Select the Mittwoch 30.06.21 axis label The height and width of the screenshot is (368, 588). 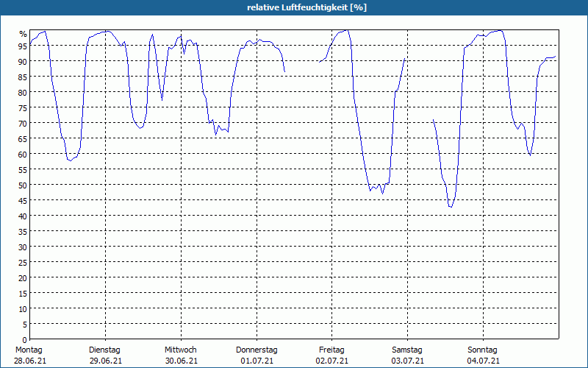click(x=181, y=355)
